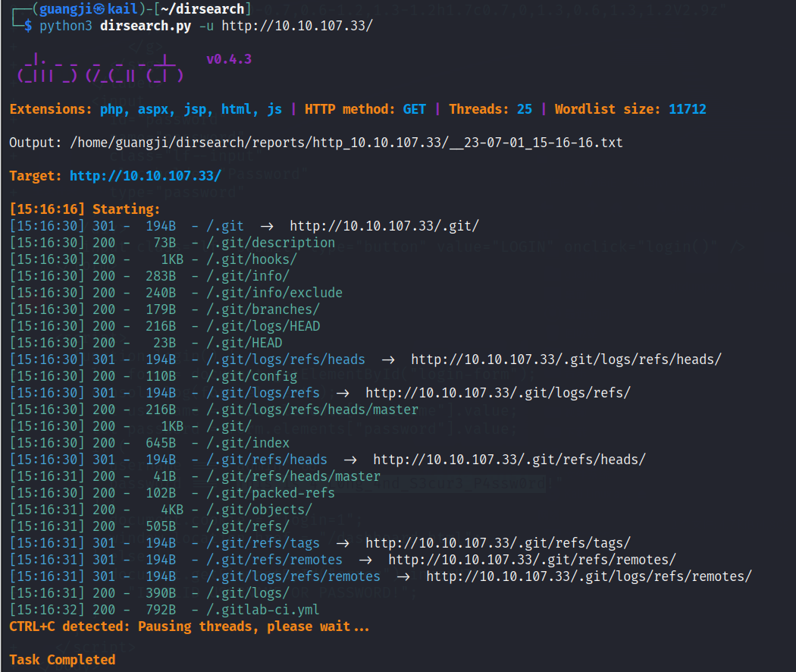
Task: Click the /.git/logs/HEAD result path
Action: pos(263,326)
